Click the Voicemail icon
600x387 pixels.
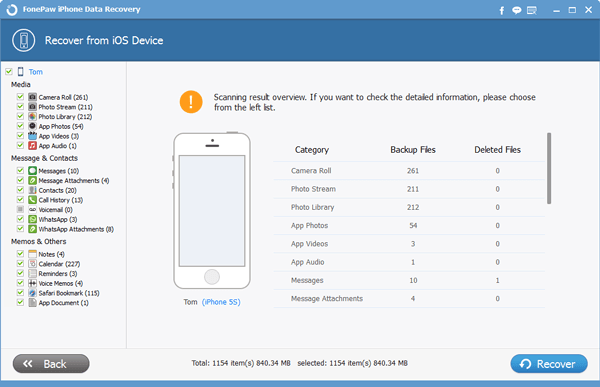[x=33, y=209]
